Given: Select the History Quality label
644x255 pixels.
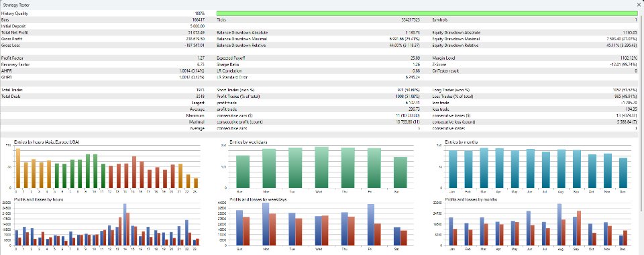Looking at the screenshot, I should [15, 13].
